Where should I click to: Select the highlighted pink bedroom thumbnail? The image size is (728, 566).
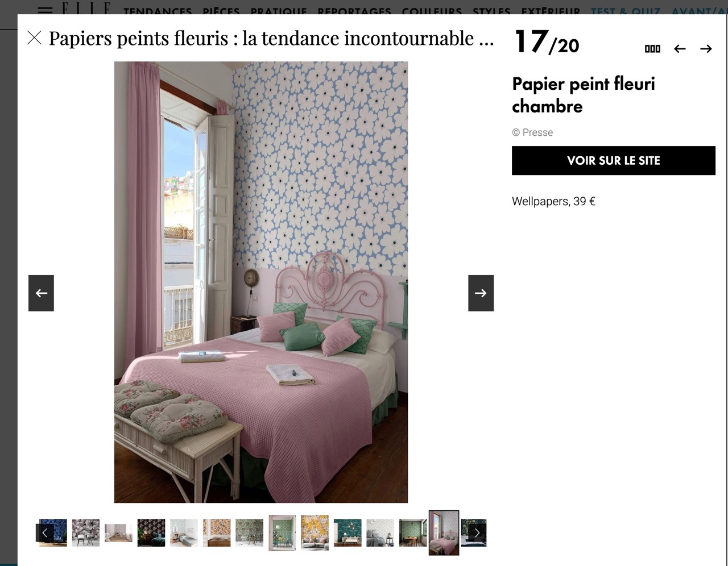coord(444,532)
